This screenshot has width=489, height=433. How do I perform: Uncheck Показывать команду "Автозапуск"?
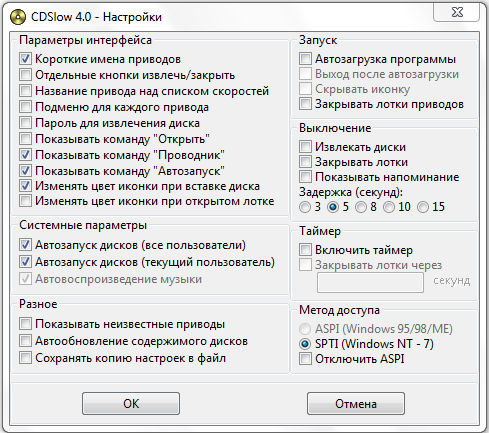pyautogui.click(x=25, y=171)
